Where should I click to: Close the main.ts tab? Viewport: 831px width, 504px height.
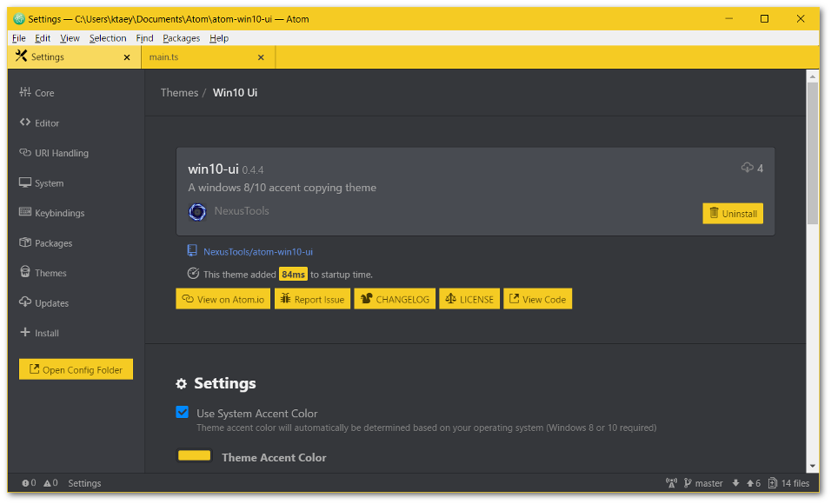pos(261,57)
